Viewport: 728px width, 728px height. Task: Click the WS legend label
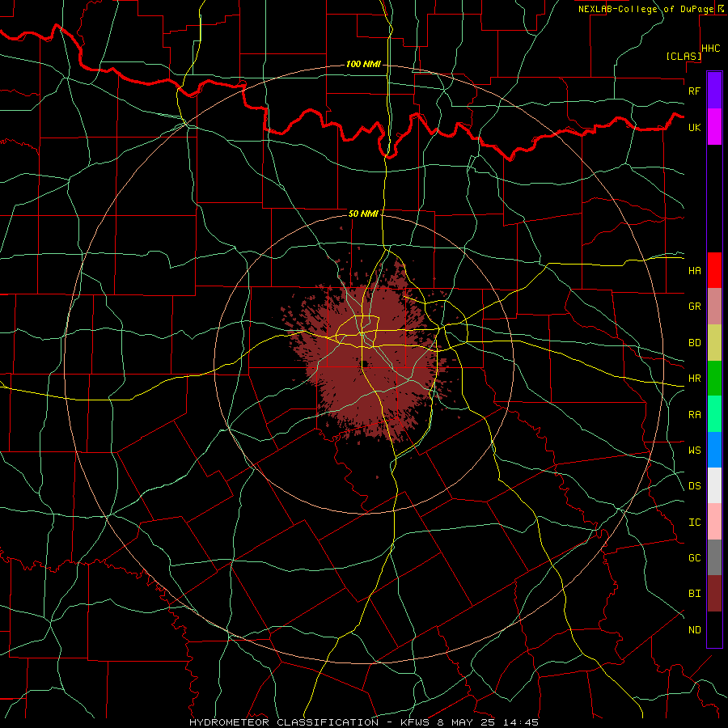click(x=695, y=451)
